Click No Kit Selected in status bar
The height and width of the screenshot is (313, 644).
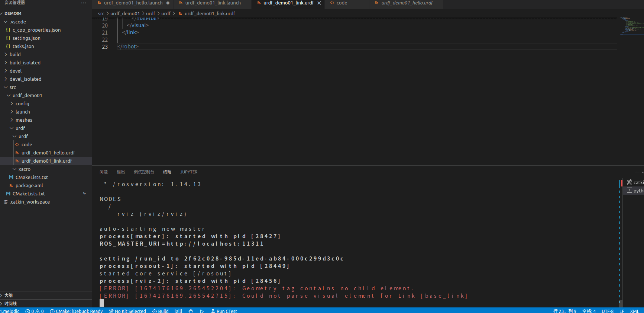[x=127, y=311]
